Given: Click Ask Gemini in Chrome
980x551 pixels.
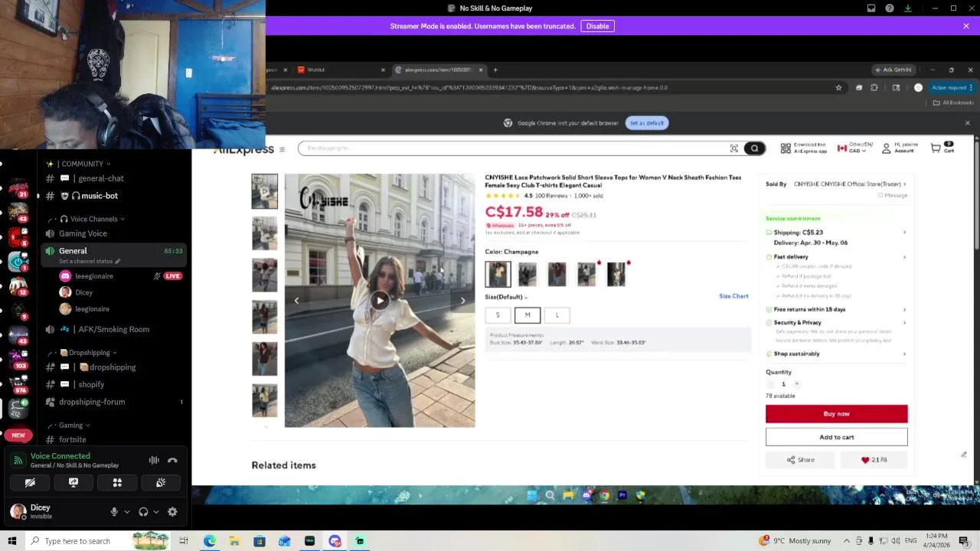Looking at the screenshot, I should coord(892,70).
